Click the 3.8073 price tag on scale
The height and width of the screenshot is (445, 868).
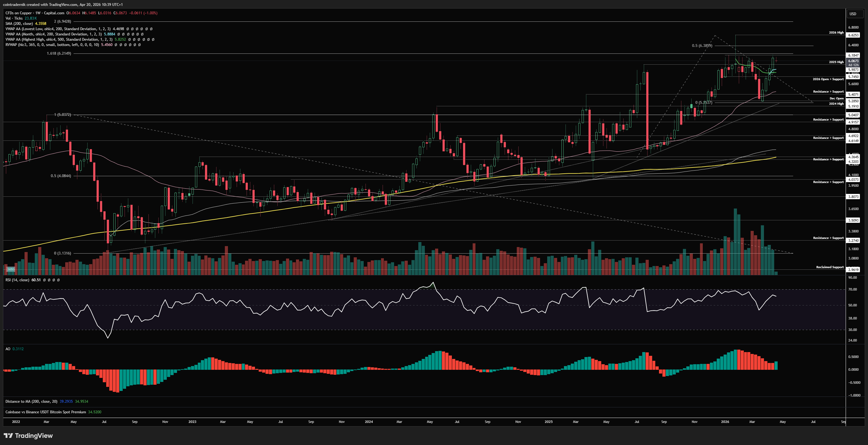click(x=853, y=196)
